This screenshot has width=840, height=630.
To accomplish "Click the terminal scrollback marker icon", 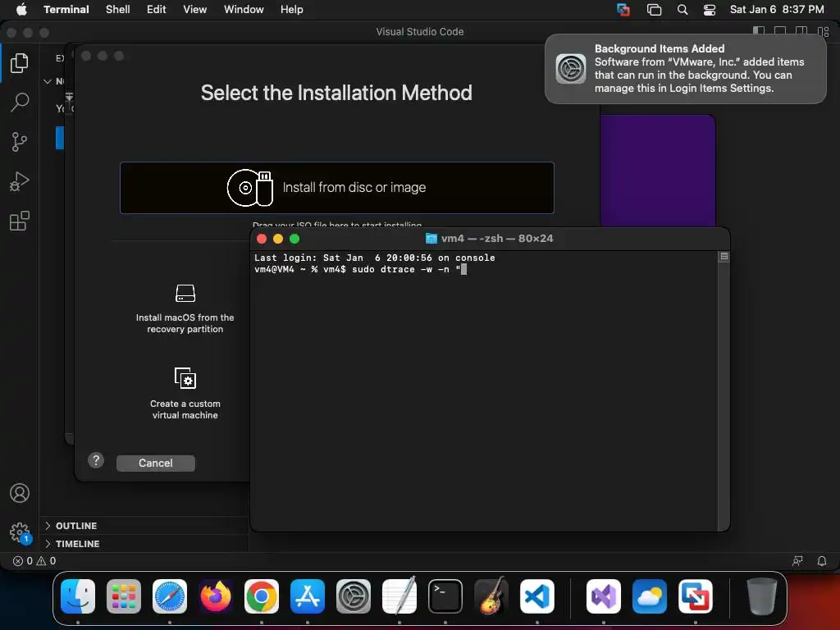I will pos(724,257).
